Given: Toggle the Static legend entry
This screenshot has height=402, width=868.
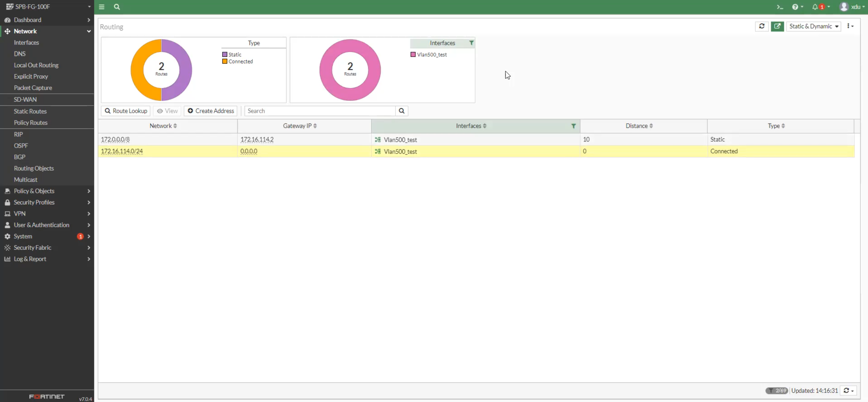Looking at the screenshot, I should click(232, 54).
